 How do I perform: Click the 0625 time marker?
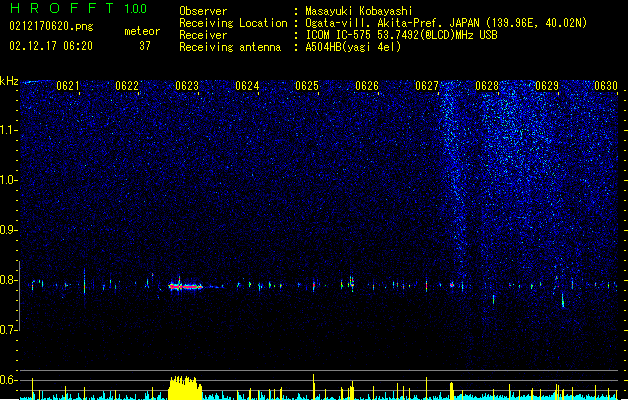pos(307,86)
